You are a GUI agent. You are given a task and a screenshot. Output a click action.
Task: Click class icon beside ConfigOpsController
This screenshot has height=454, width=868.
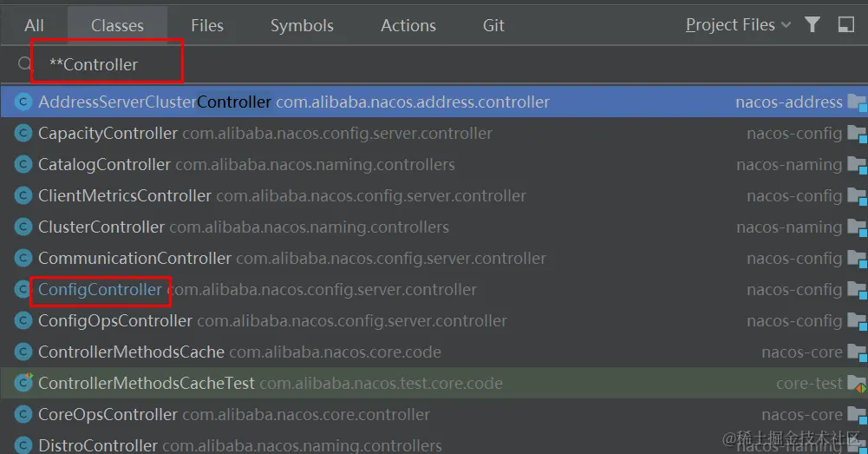point(23,320)
